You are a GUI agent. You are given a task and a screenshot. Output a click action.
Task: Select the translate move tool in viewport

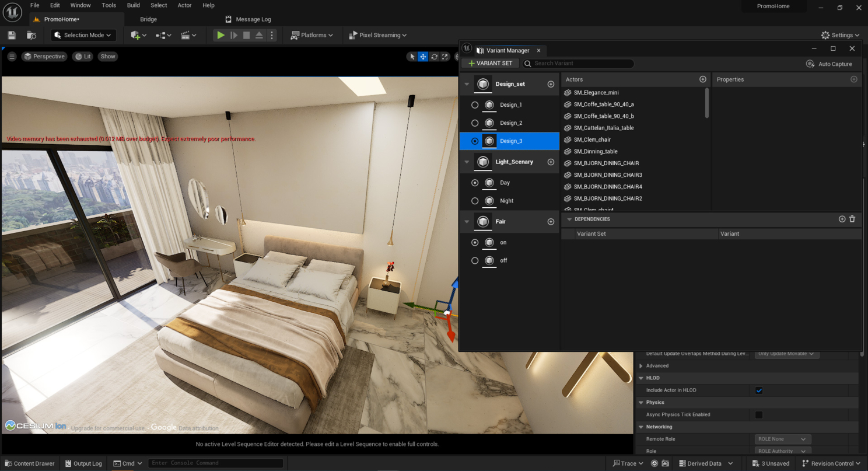click(423, 57)
